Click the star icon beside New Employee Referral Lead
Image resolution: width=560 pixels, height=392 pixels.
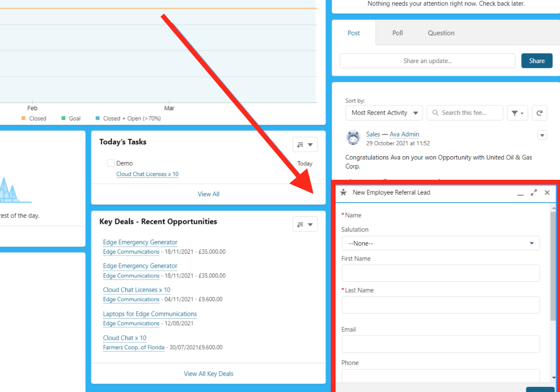click(344, 192)
